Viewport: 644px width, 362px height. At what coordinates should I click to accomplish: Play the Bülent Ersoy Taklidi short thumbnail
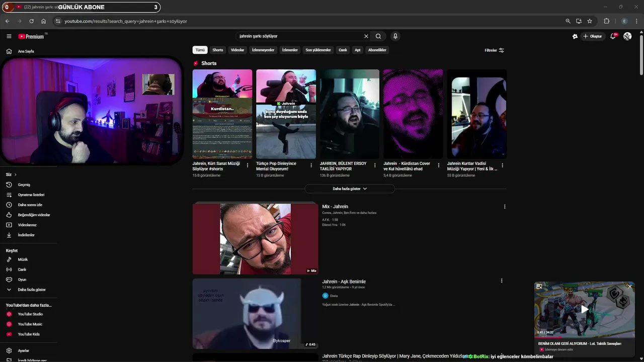(x=350, y=114)
